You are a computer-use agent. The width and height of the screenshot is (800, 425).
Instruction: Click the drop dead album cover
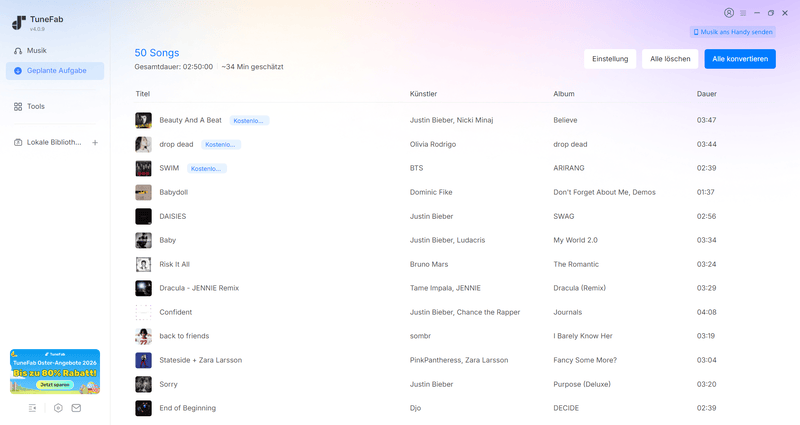tap(143, 144)
